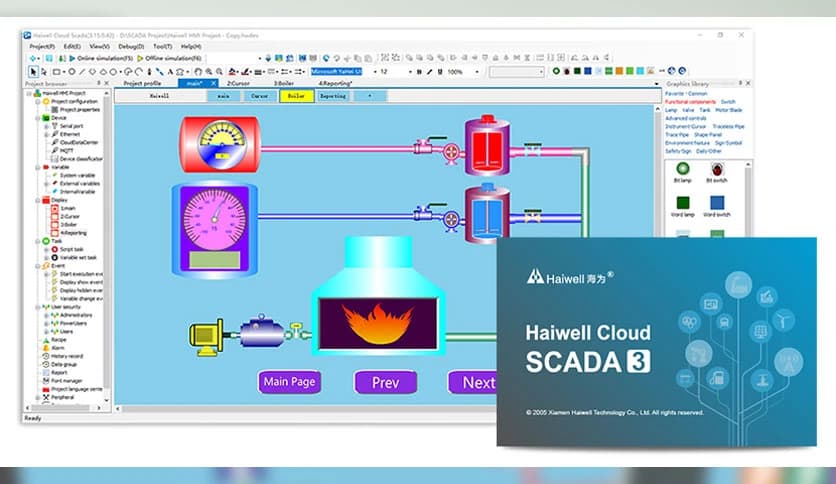The width and height of the screenshot is (836, 484).
Task: Select the diamond shape tool
Action: [x=92, y=71]
